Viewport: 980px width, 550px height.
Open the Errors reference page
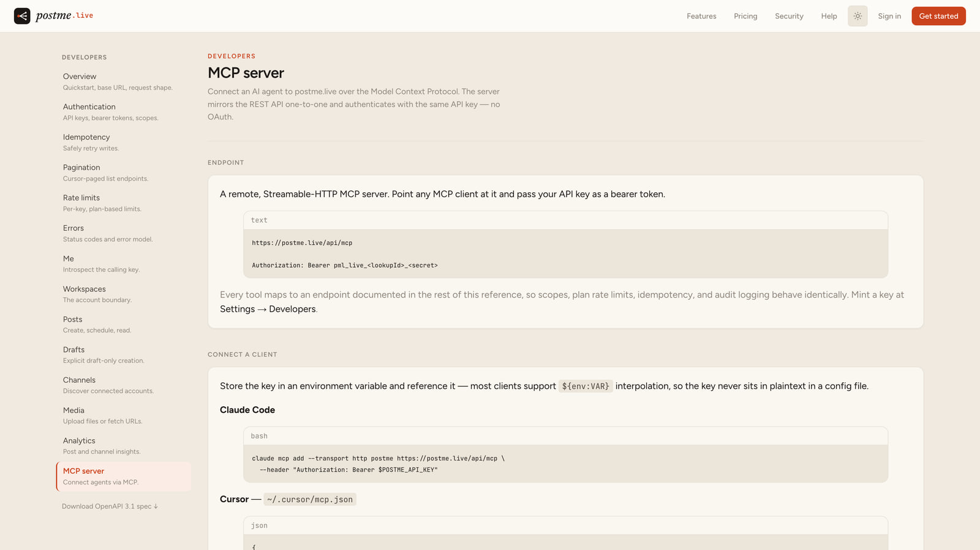pos(123,233)
